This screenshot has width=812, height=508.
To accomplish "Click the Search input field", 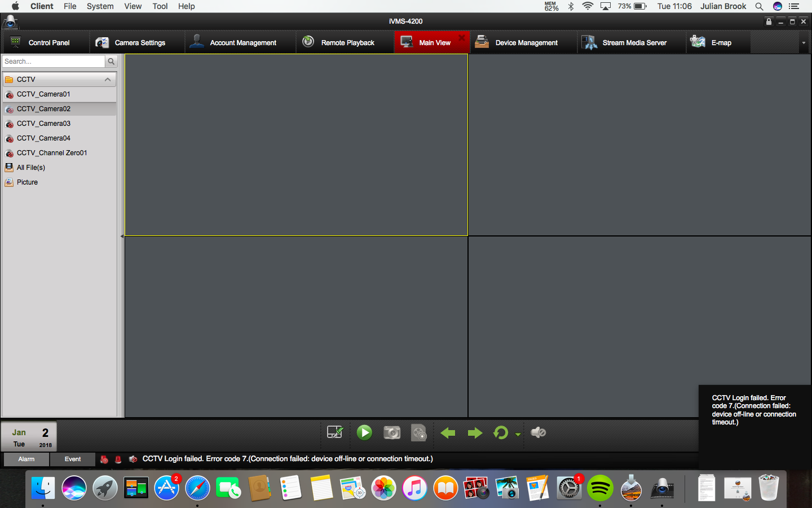I will pyautogui.click(x=54, y=62).
